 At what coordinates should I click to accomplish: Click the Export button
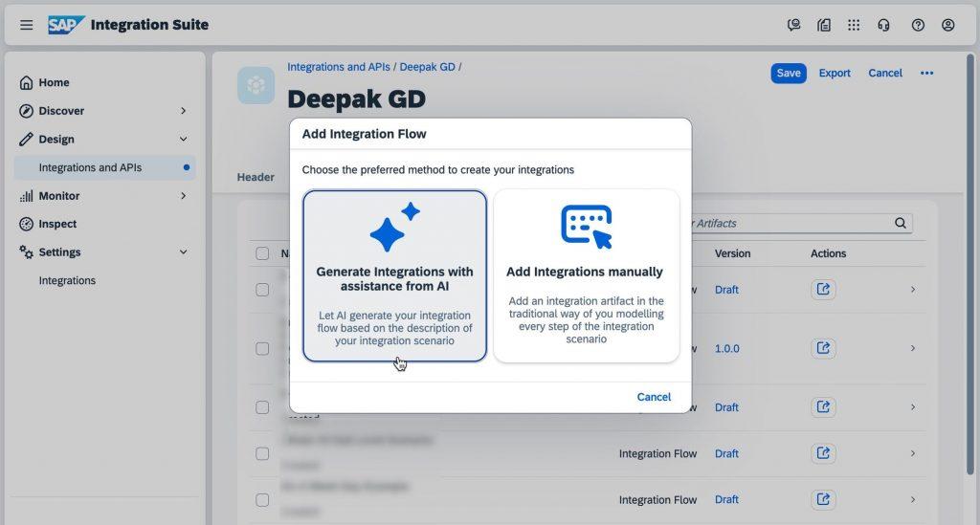coord(835,73)
